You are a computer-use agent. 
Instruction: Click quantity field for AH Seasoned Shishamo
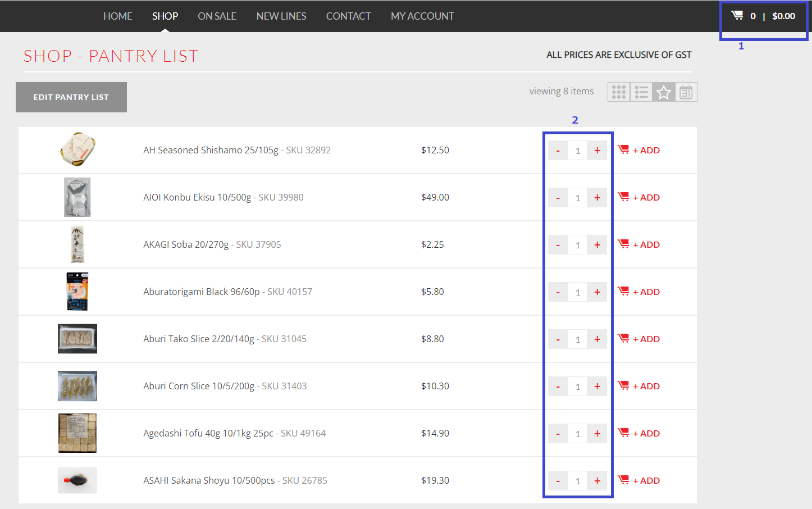pyautogui.click(x=577, y=151)
